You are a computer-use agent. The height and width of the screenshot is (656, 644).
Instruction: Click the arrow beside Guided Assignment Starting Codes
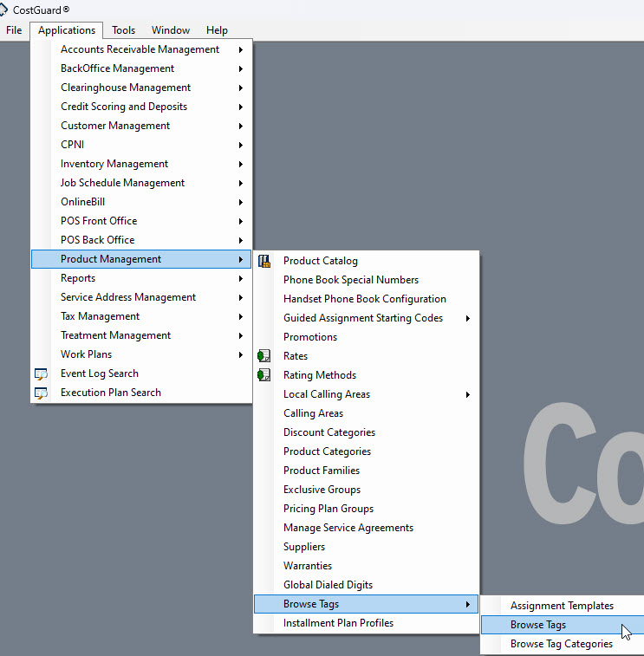(x=468, y=318)
